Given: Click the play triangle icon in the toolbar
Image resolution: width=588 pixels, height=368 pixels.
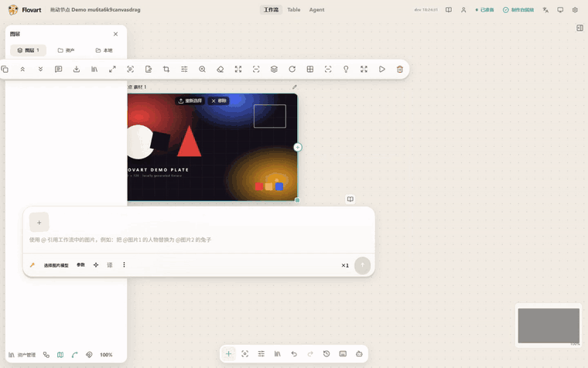Looking at the screenshot, I should (381, 70).
